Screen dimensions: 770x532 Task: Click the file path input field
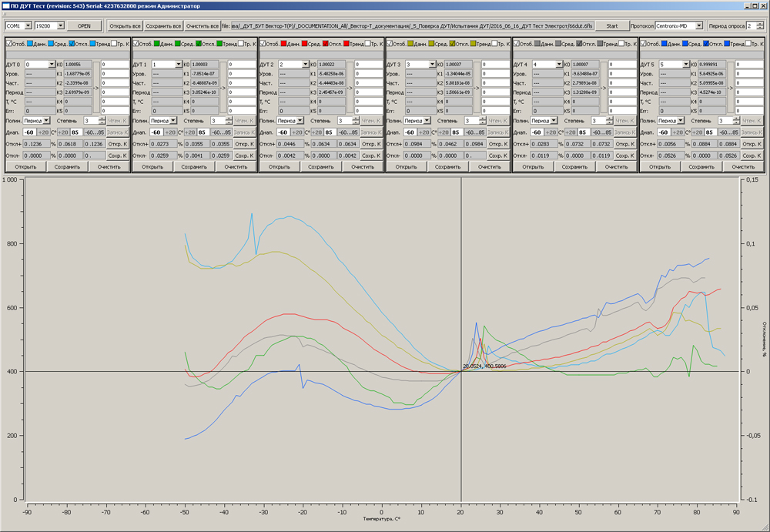(x=412, y=25)
